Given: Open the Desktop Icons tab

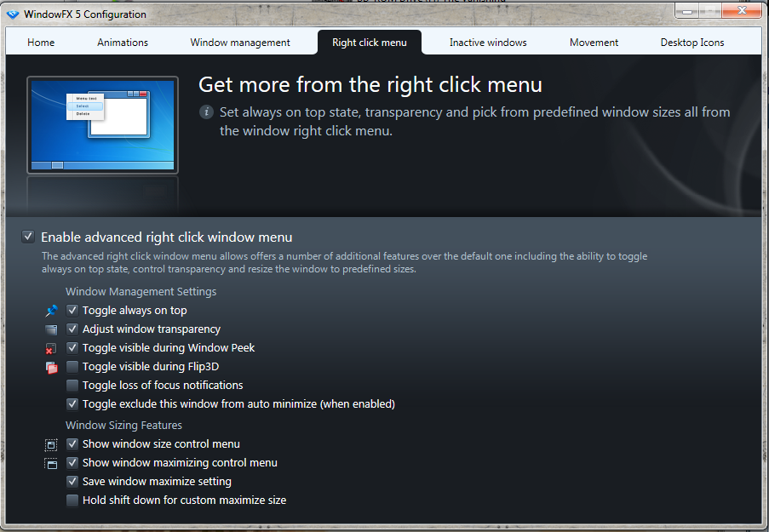Looking at the screenshot, I should coord(692,43).
